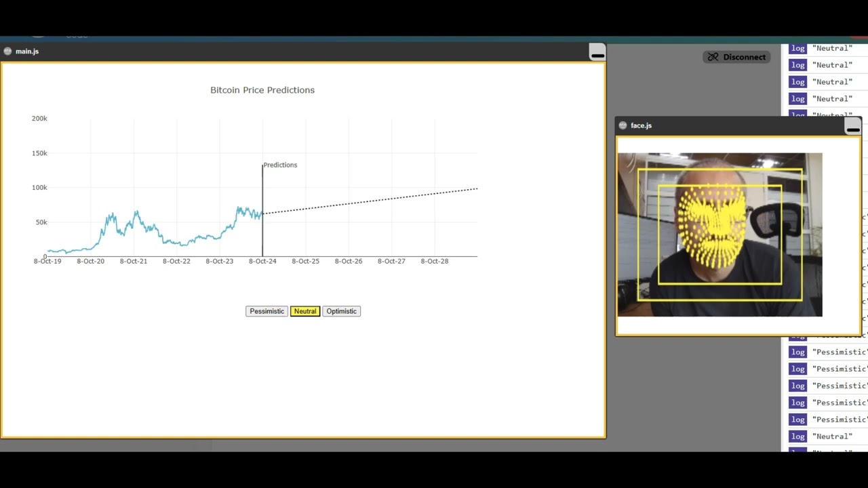Click the 8-Oct-20 x-axis label
Image resolution: width=868 pixels, height=488 pixels.
coord(90,261)
